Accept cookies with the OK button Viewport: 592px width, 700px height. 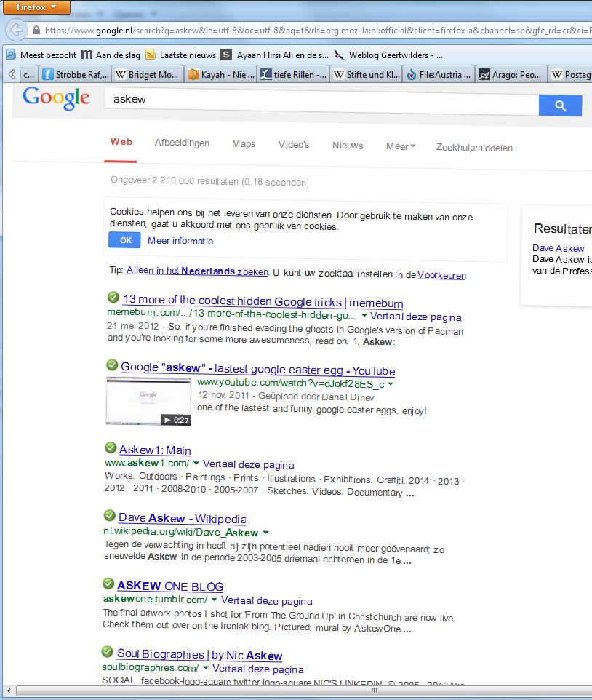coord(125,240)
